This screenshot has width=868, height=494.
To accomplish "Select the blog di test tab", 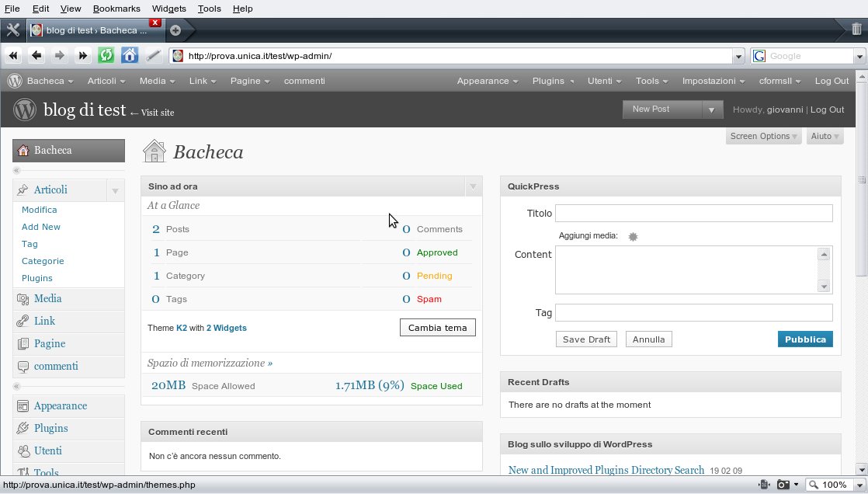I will tap(95, 30).
